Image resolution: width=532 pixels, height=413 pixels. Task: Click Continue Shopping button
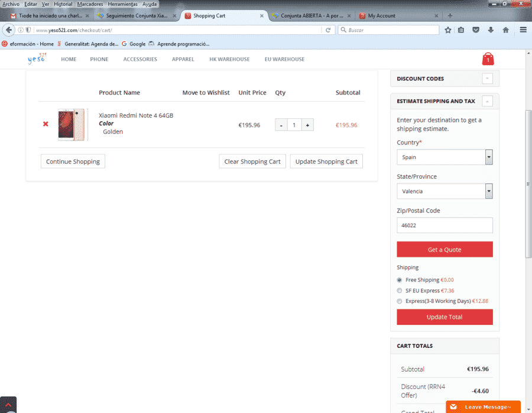point(73,162)
